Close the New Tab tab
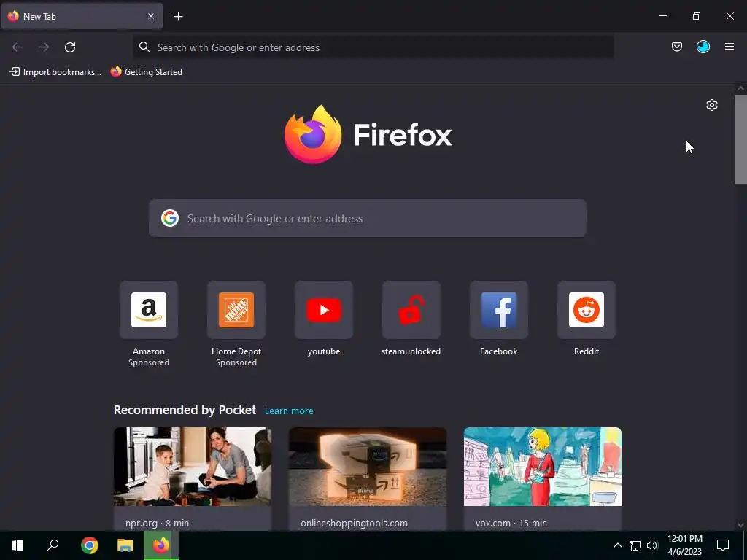 coord(150,16)
